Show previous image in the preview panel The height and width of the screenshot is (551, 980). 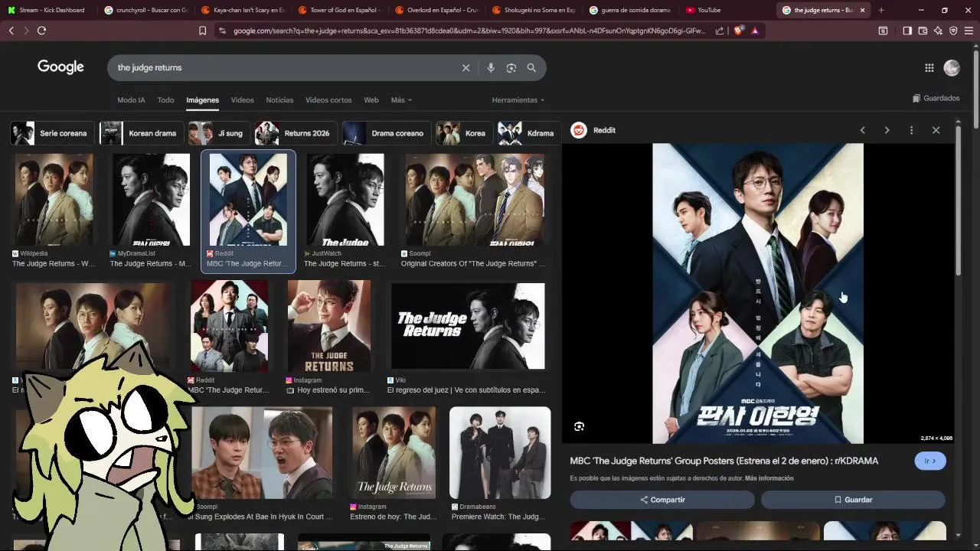tap(862, 130)
